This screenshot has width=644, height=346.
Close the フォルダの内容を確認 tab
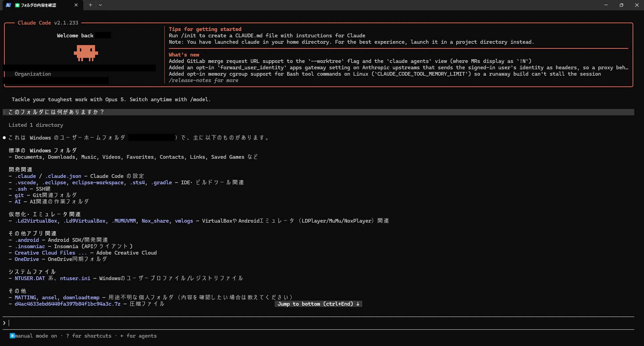point(76,5)
